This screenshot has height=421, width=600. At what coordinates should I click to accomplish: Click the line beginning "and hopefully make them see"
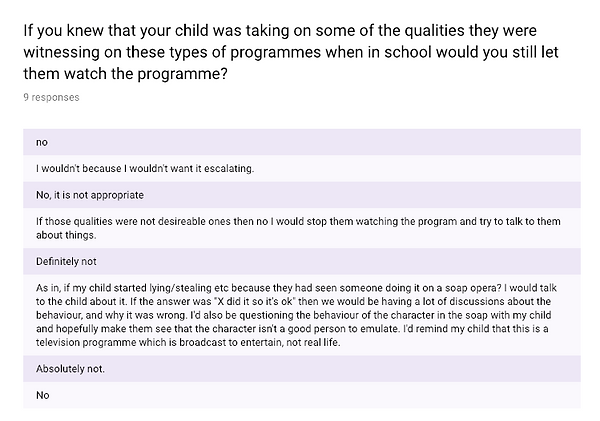[292, 329]
